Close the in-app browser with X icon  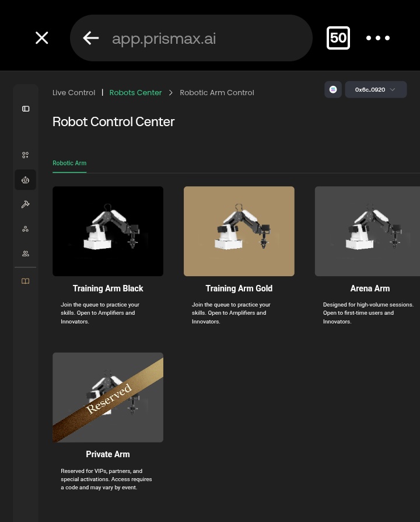pyautogui.click(x=42, y=38)
